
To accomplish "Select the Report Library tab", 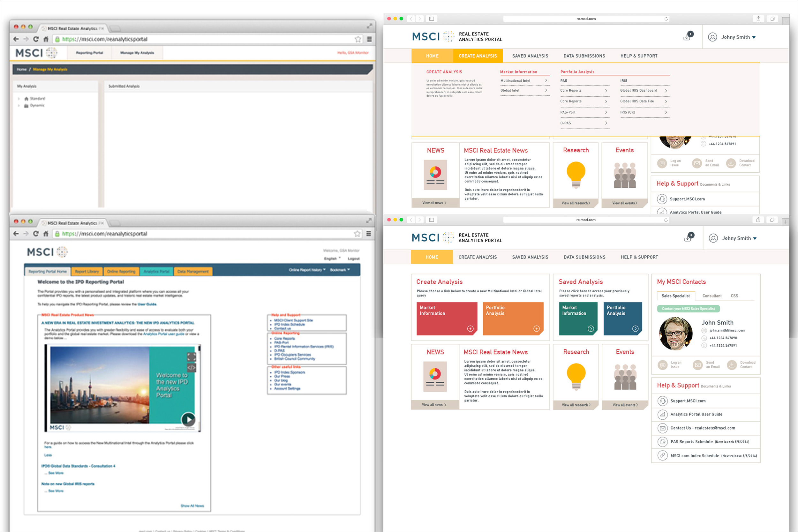I will pyautogui.click(x=87, y=272).
